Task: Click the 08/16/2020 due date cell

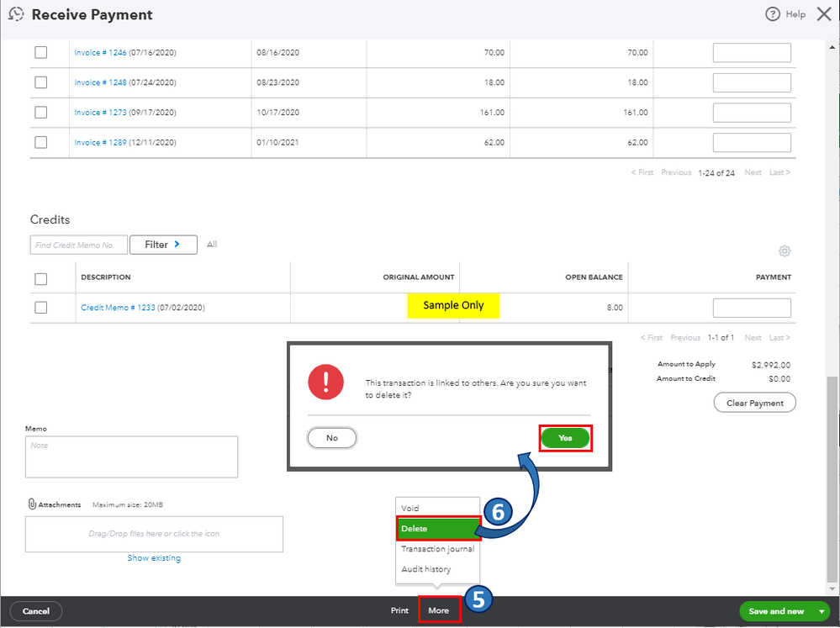Action: pyautogui.click(x=277, y=52)
